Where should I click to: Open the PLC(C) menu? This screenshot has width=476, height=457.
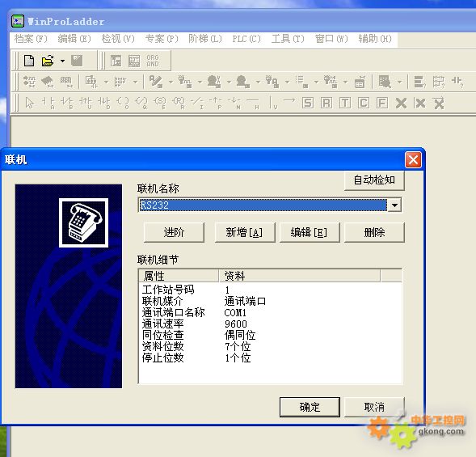pyautogui.click(x=246, y=39)
